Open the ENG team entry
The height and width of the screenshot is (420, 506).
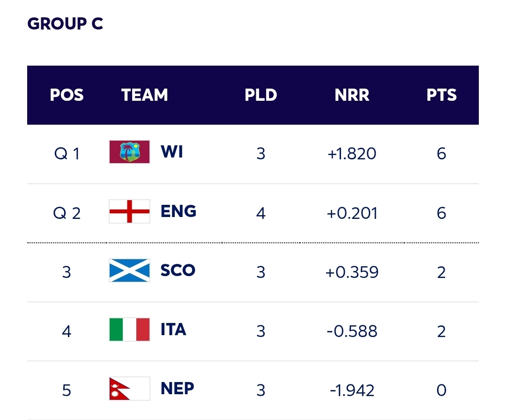click(178, 211)
